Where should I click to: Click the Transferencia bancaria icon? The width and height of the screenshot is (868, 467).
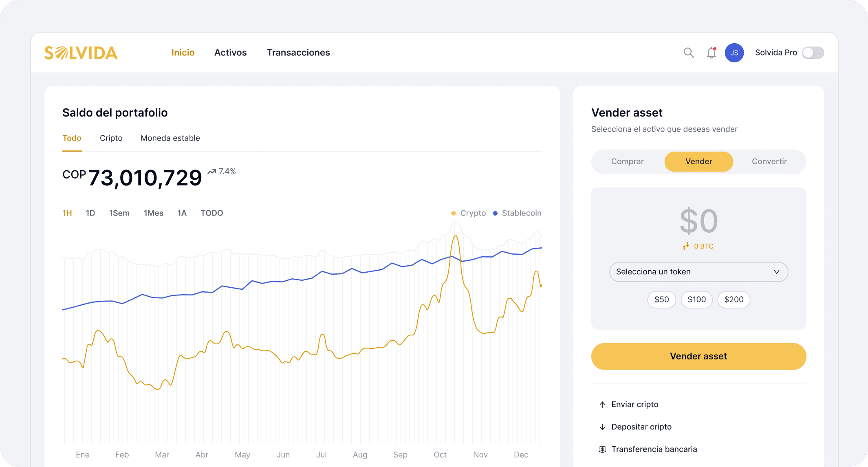pos(602,449)
